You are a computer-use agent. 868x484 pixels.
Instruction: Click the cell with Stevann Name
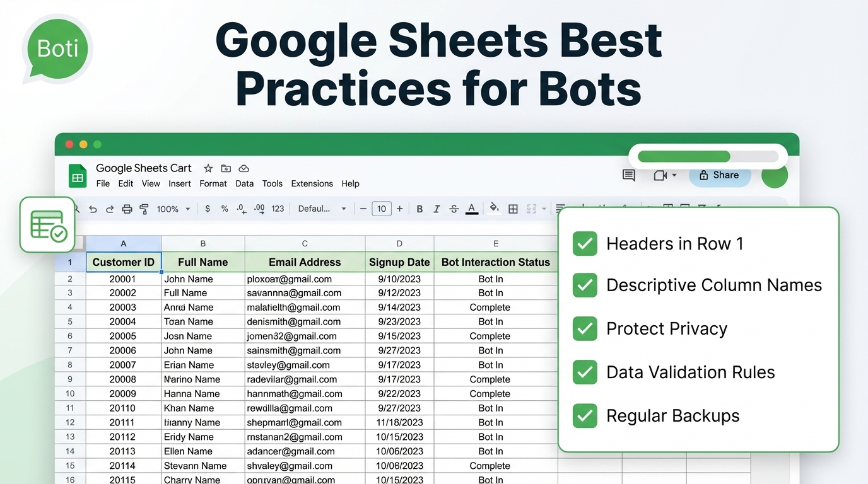coord(203,466)
